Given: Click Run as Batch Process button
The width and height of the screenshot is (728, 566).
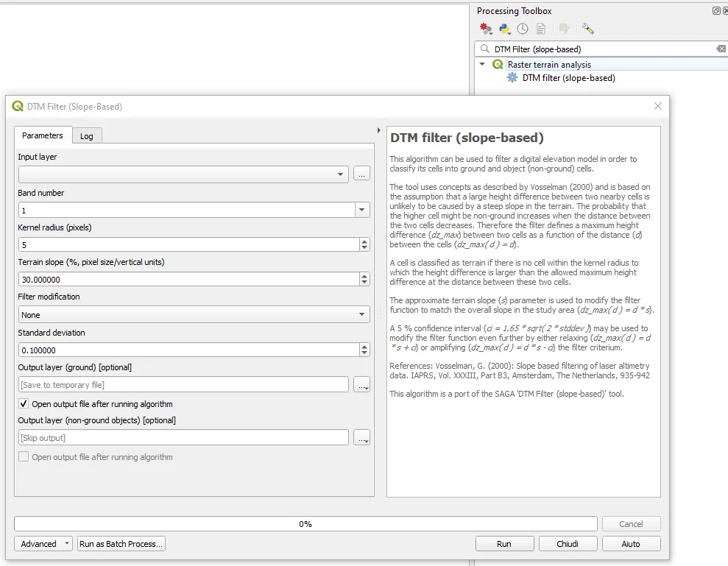Looking at the screenshot, I should (121, 544).
